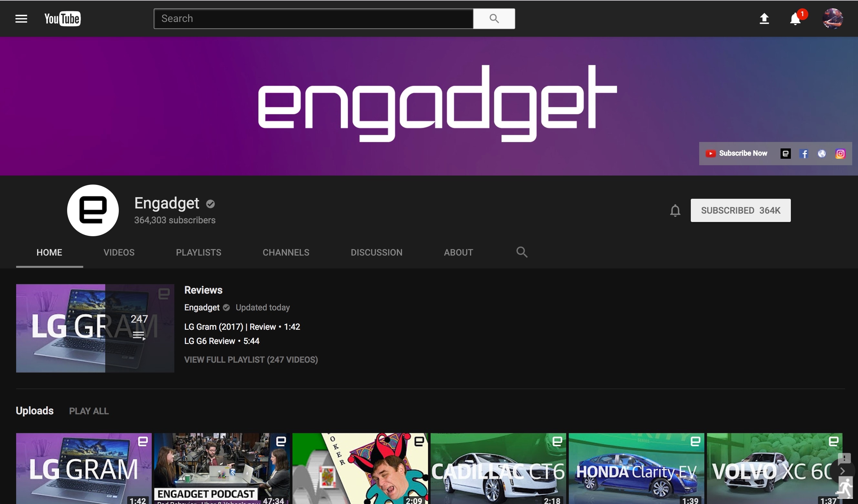
Task: Switch to the Home tab
Action: [49, 253]
